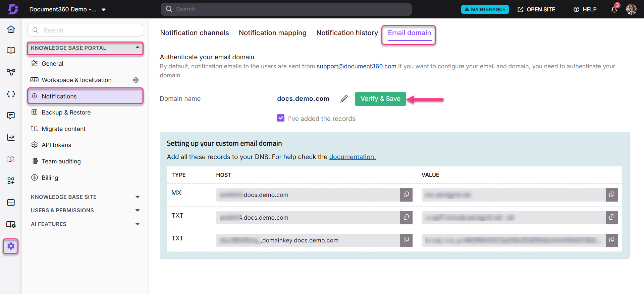Viewport: 644px width, 294px height.
Task: Click Open Site button
Action: click(x=536, y=9)
